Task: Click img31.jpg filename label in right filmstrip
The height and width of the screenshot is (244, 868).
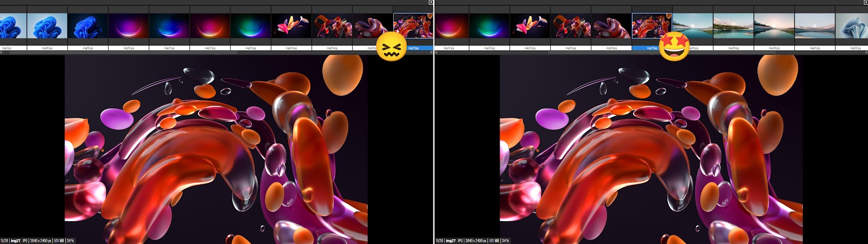Action: pos(815,48)
